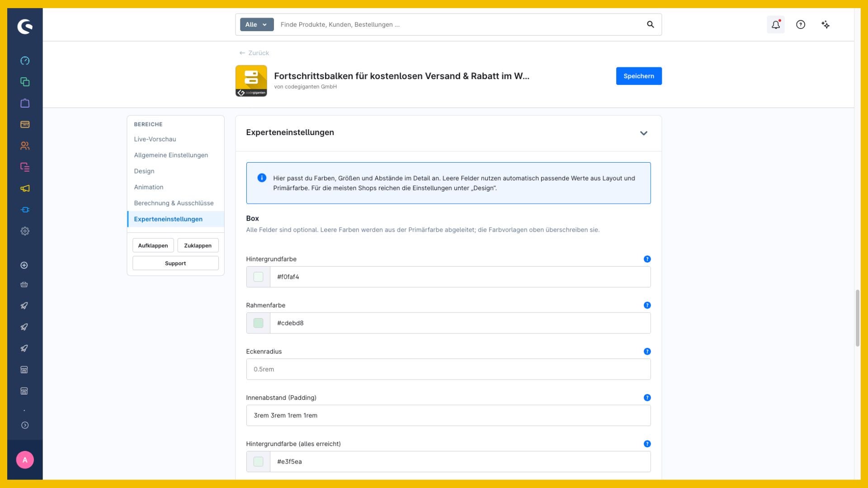Image resolution: width=868 pixels, height=488 pixels.
Task: Show help tooltip for Innenabstand (Padding)
Action: tap(647, 398)
